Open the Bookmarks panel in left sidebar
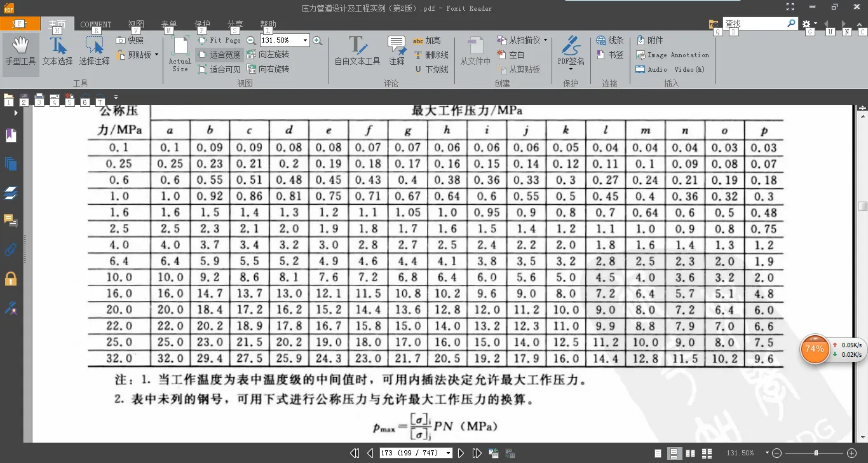868x463 pixels. click(11, 135)
